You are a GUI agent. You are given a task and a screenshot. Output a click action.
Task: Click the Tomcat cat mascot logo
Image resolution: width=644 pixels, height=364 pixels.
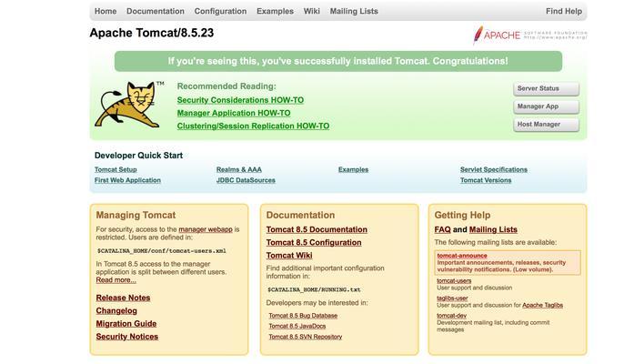coord(127,105)
